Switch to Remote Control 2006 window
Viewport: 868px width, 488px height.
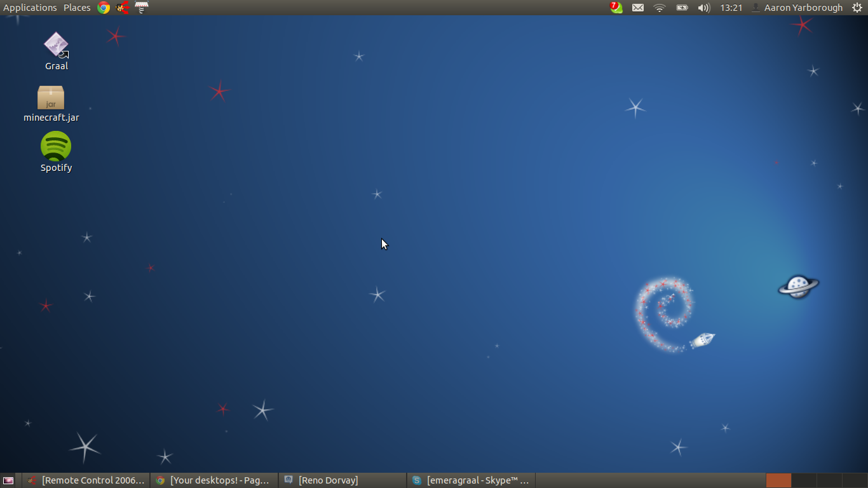click(x=86, y=480)
